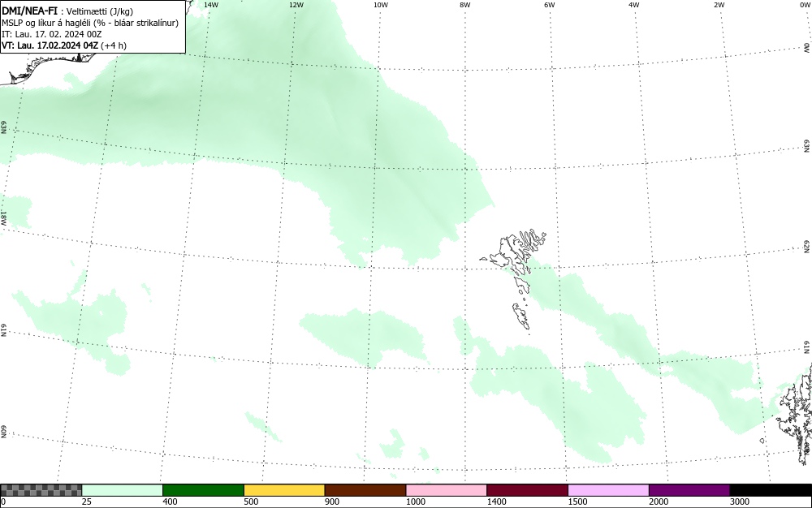Click the 2W longitude label
Image resolution: width=812 pixels, height=508 pixels.
point(719,5)
